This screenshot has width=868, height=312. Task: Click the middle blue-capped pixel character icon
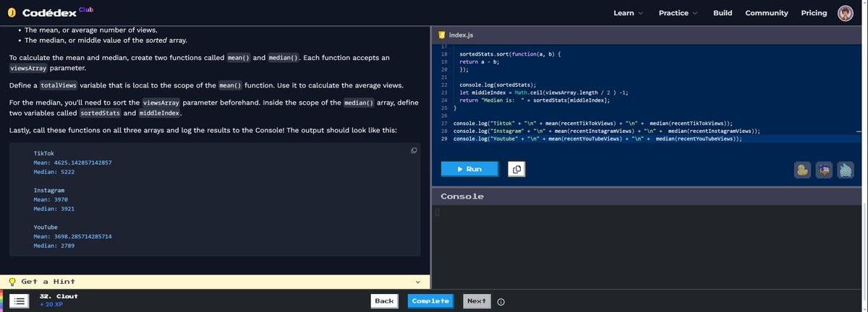825,169
